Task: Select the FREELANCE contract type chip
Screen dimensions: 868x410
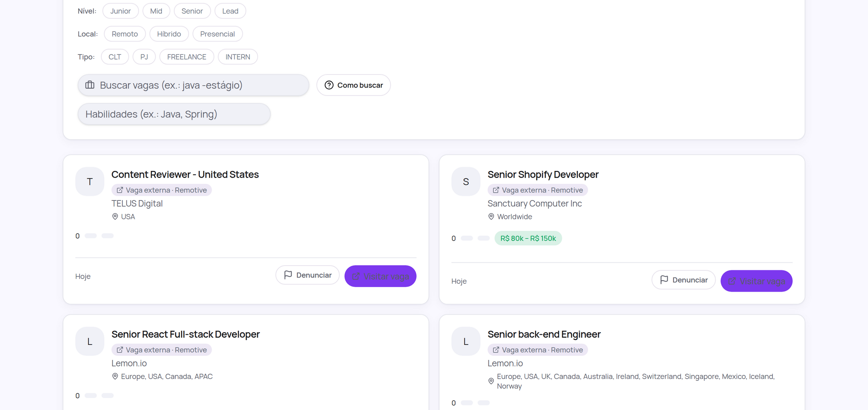Action: click(187, 57)
